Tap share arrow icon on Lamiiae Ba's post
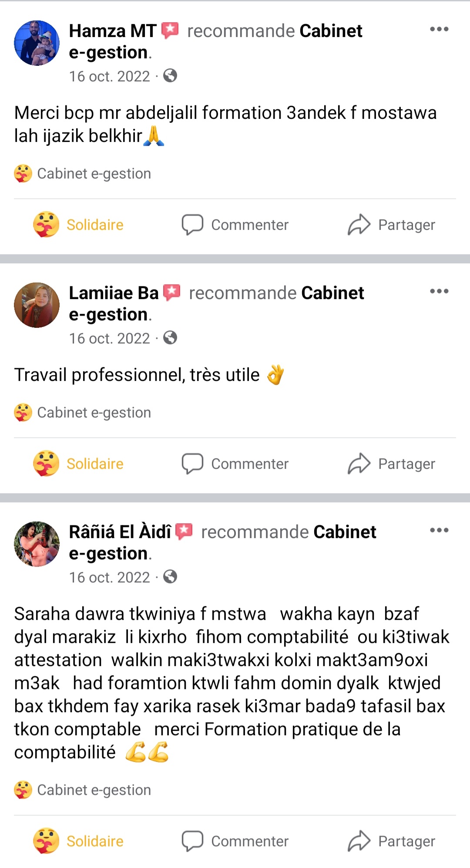 359,464
